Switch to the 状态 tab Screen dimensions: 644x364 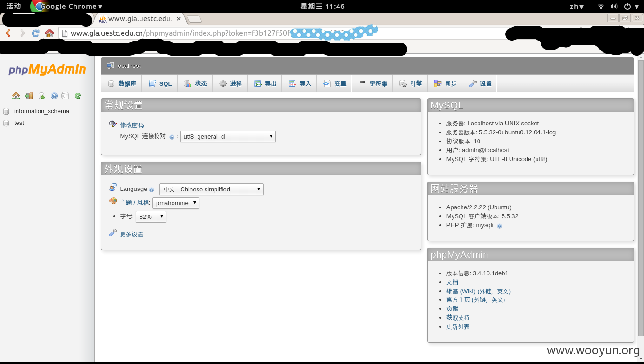click(195, 83)
